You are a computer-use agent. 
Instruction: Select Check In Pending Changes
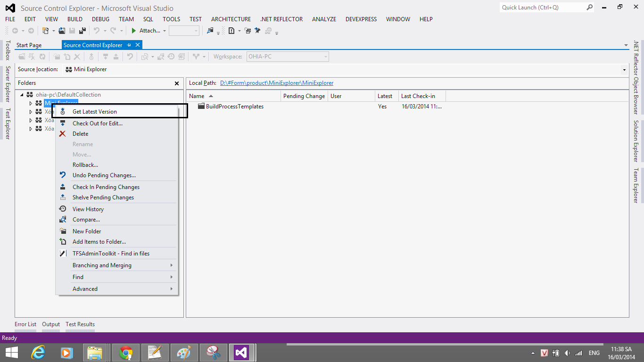pyautogui.click(x=117, y=187)
